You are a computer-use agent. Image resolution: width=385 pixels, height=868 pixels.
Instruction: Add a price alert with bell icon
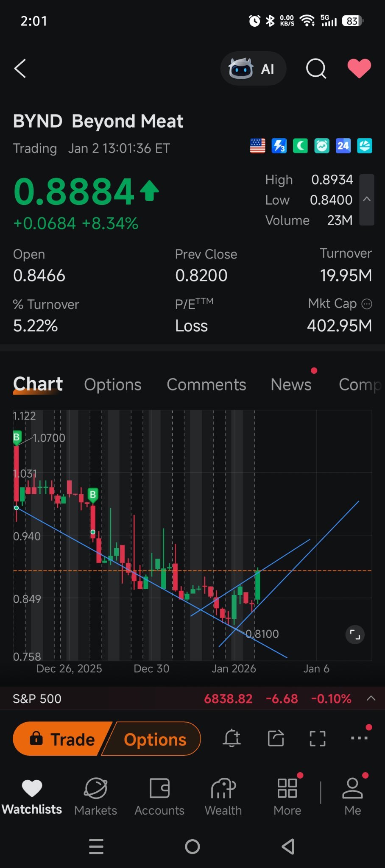point(232,738)
